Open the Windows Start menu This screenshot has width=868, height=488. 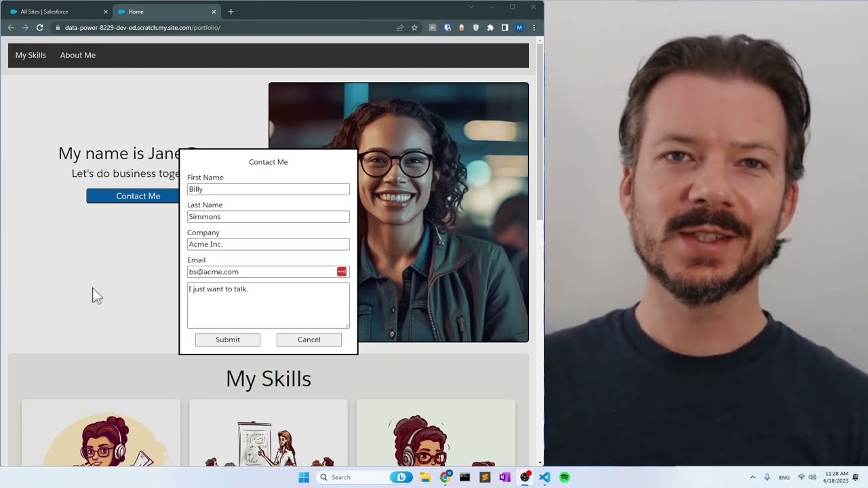(x=304, y=477)
